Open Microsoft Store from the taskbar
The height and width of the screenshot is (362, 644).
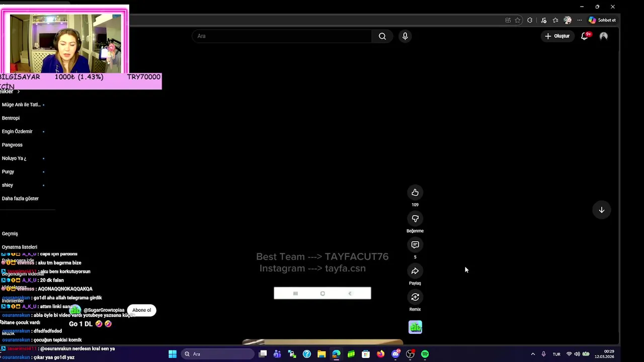pyautogui.click(x=366, y=354)
